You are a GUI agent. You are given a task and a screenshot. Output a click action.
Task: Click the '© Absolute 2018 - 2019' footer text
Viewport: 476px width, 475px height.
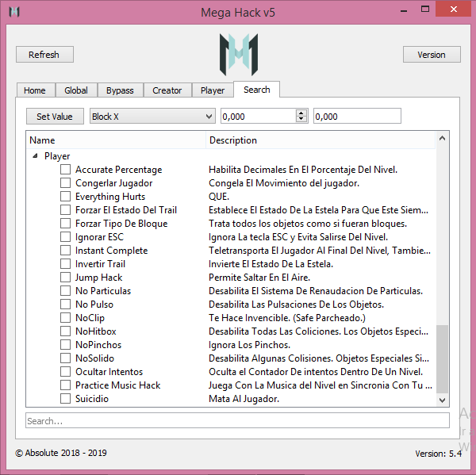click(x=61, y=453)
